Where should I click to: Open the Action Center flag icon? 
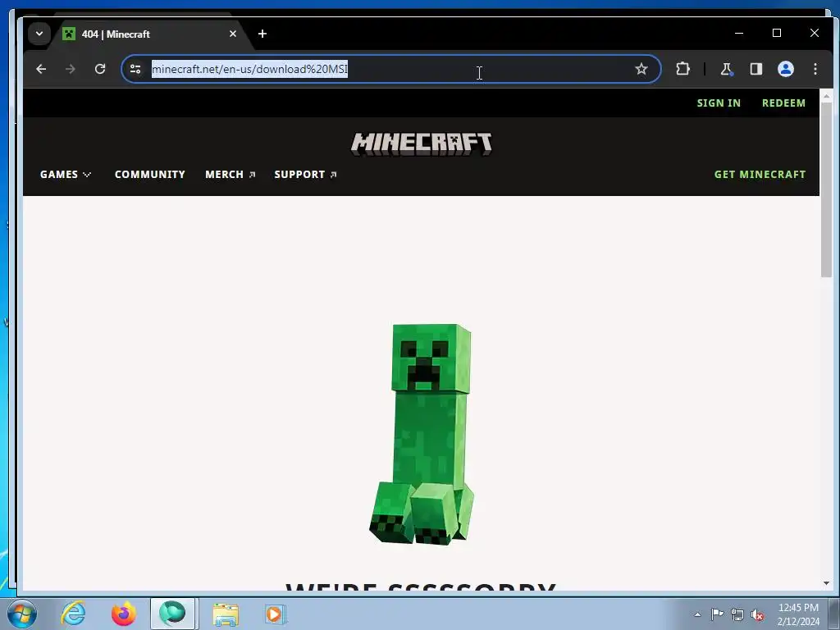(717, 614)
